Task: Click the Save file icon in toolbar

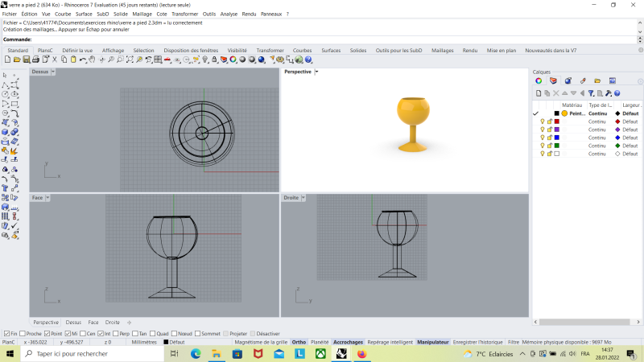Action: [x=27, y=60]
